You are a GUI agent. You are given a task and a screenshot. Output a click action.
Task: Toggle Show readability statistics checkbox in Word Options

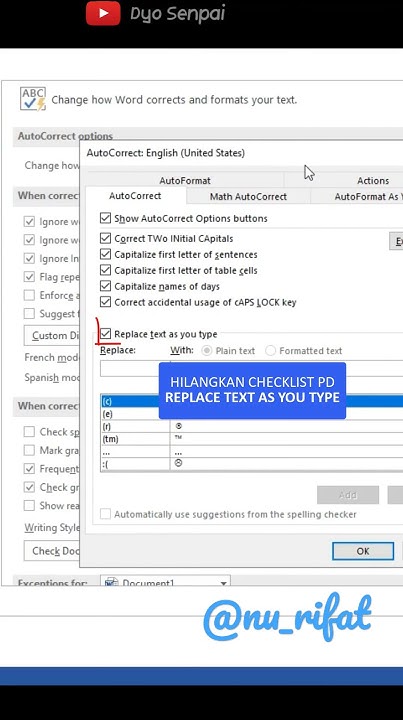coord(29,506)
